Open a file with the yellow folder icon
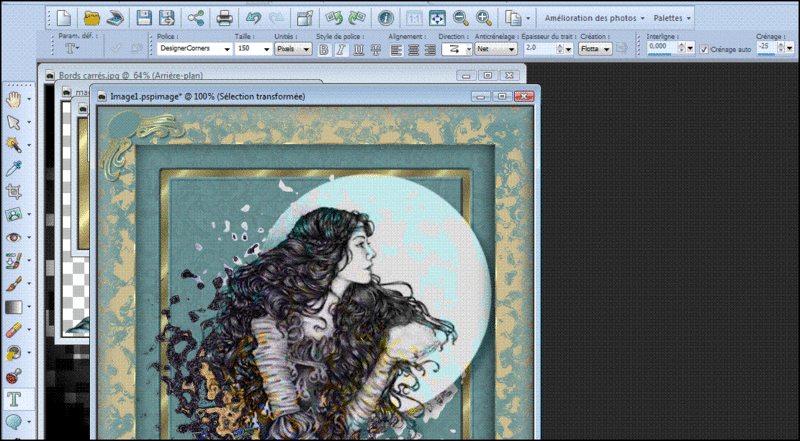This screenshot has height=441, width=800. [92, 18]
